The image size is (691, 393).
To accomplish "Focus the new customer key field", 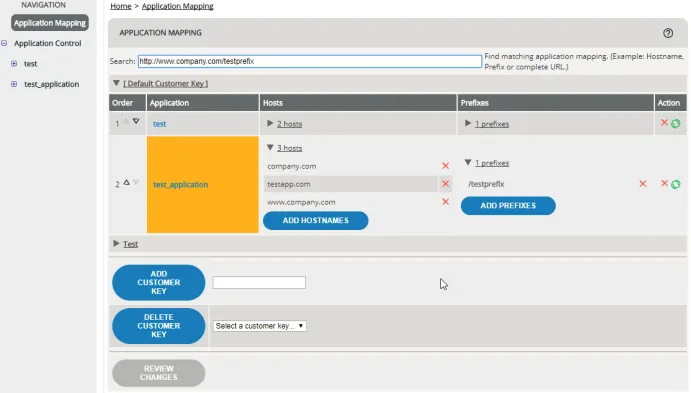I will [259, 282].
